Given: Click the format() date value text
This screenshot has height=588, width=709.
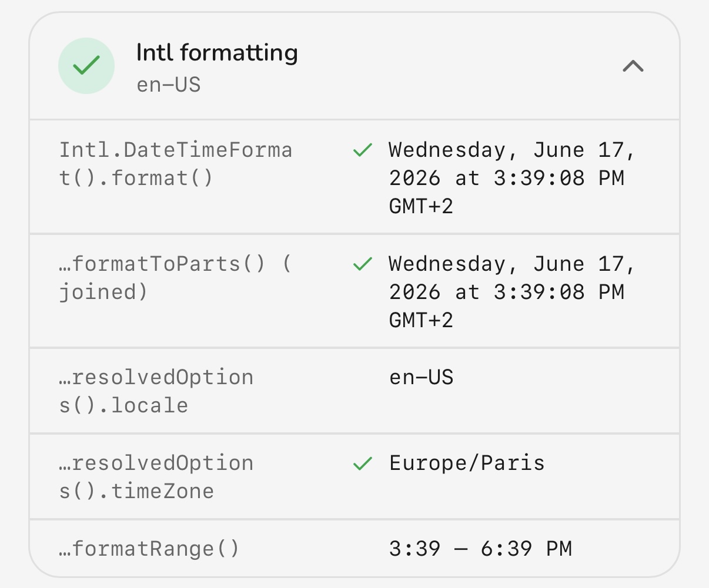Looking at the screenshot, I should tap(513, 178).
